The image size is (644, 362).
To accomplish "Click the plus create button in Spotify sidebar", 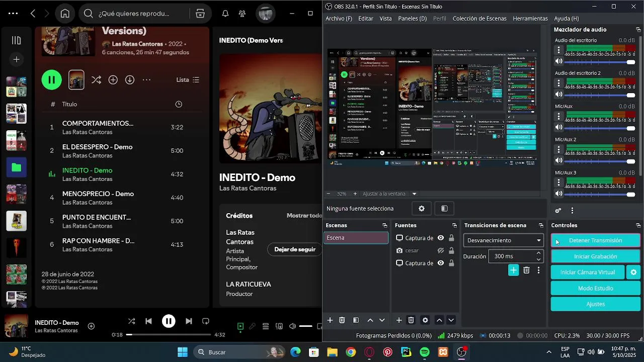I will [x=16, y=59].
